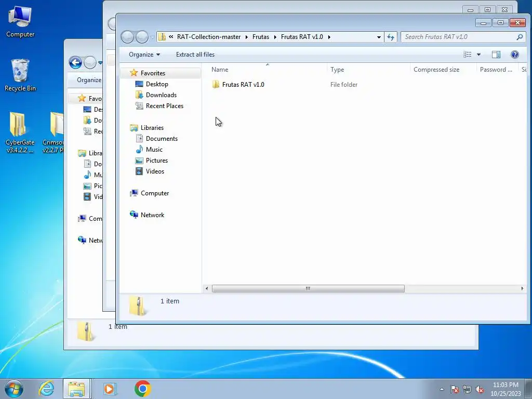532x399 pixels.
Task: Launch Google Chrome from taskbar
Action: tap(142, 389)
